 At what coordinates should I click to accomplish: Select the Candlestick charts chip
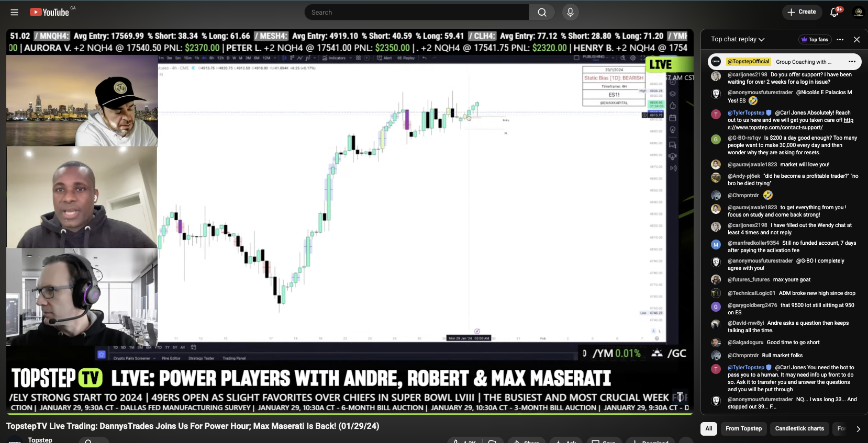pyautogui.click(x=799, y=429)
